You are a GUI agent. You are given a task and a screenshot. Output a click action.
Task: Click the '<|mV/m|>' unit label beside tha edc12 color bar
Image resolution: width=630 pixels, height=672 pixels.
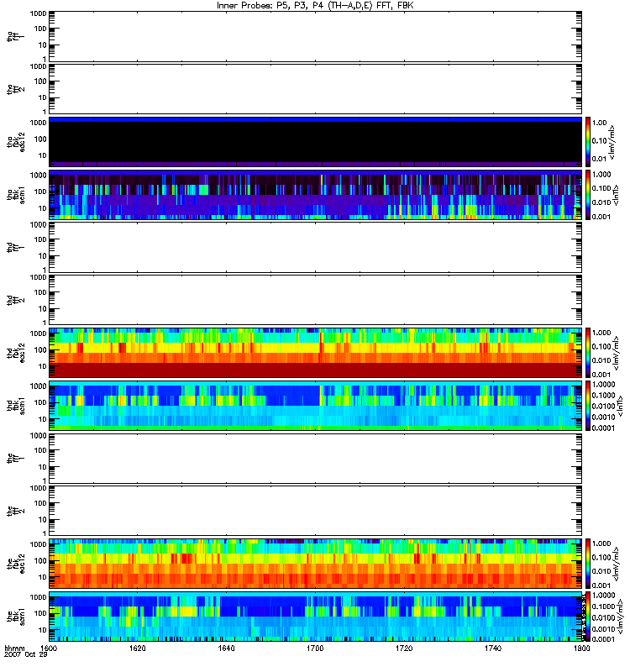pyautogui.click(x=612, y=142)
